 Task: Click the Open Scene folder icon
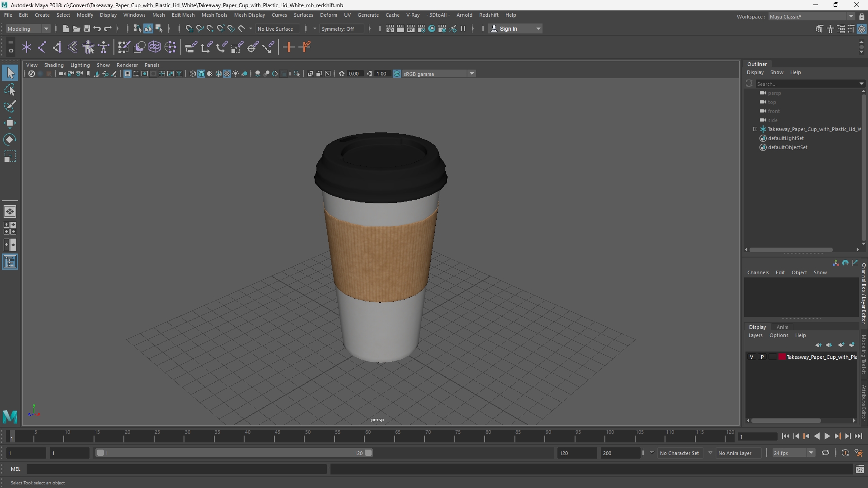click(76, 28)
